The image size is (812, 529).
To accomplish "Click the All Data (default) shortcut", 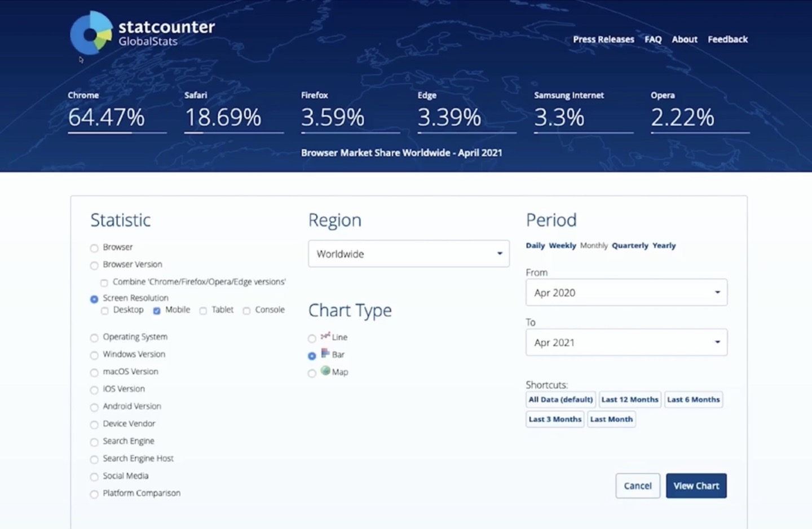I will [x=561, y=399].
